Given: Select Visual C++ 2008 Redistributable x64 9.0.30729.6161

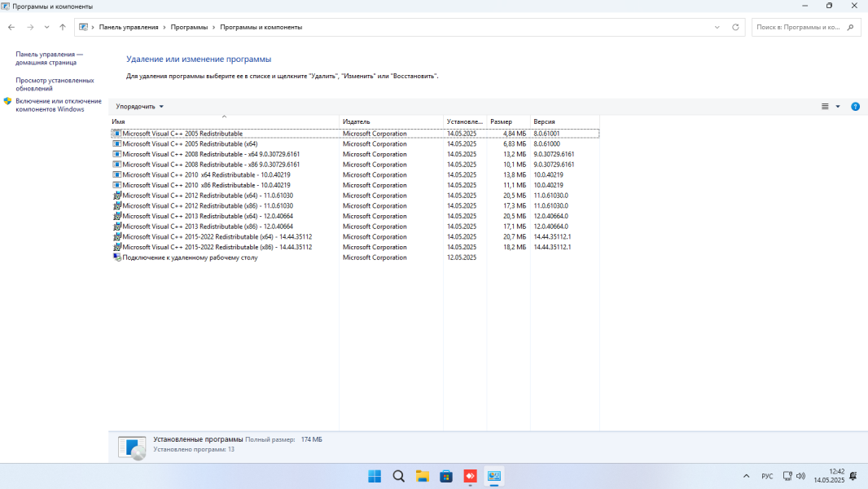Looking at the screenshot, I should click(x=355, y=154).
